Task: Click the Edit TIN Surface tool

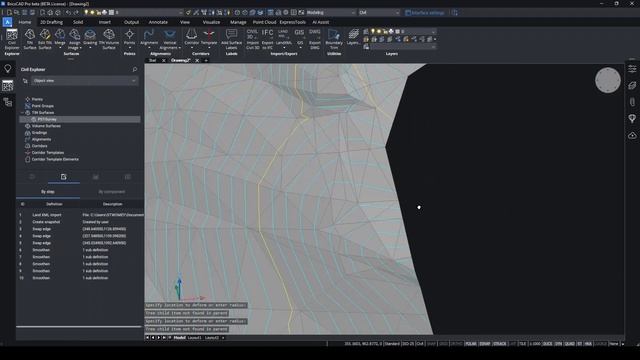Action: pyautogui.click(x=44, y=39)
